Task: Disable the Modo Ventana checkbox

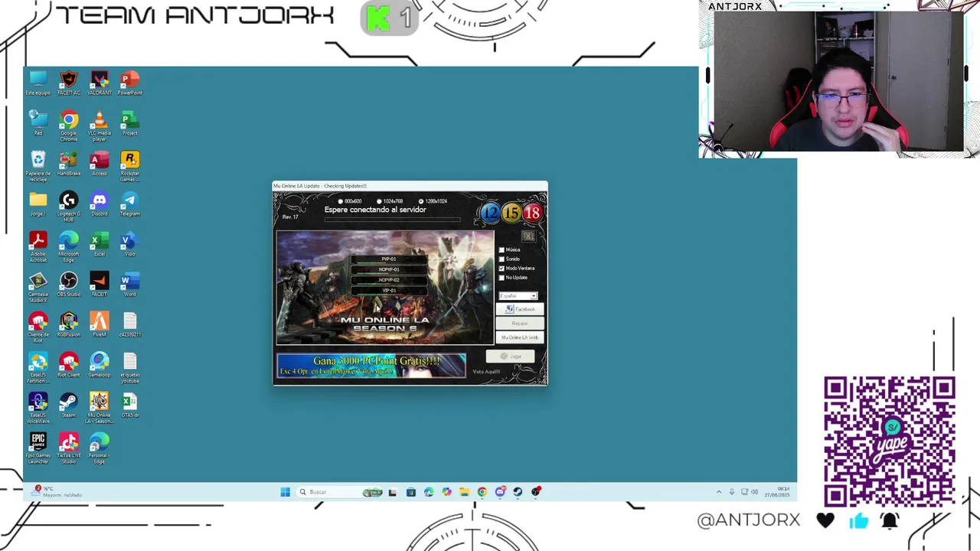Action: click(501, 269)
